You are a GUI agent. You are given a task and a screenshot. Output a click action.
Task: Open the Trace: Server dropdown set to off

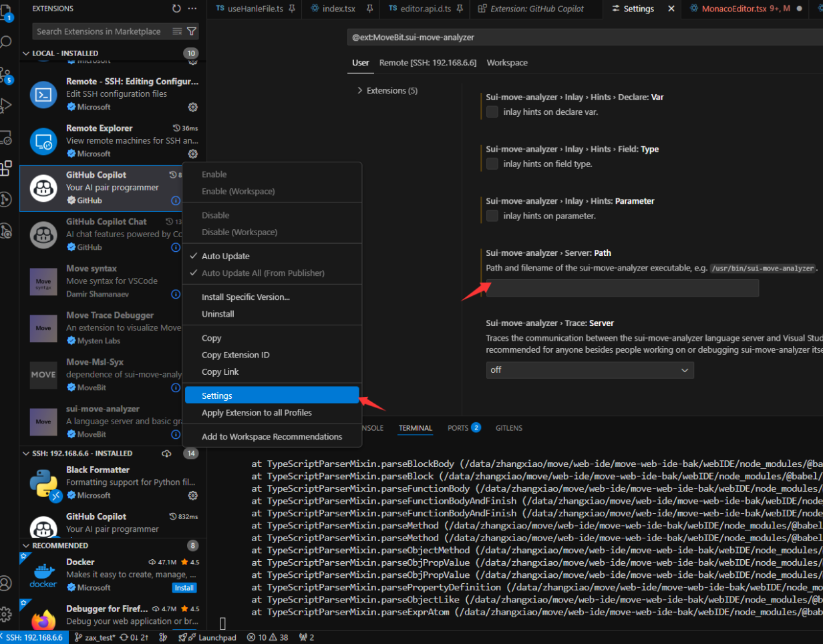pyautogui.click(x=590, y=370)
